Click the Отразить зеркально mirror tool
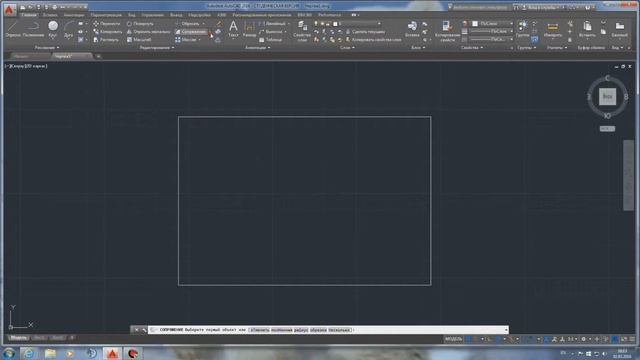The height and width of the screenshot is (360, 640). [x=148, y=31]
